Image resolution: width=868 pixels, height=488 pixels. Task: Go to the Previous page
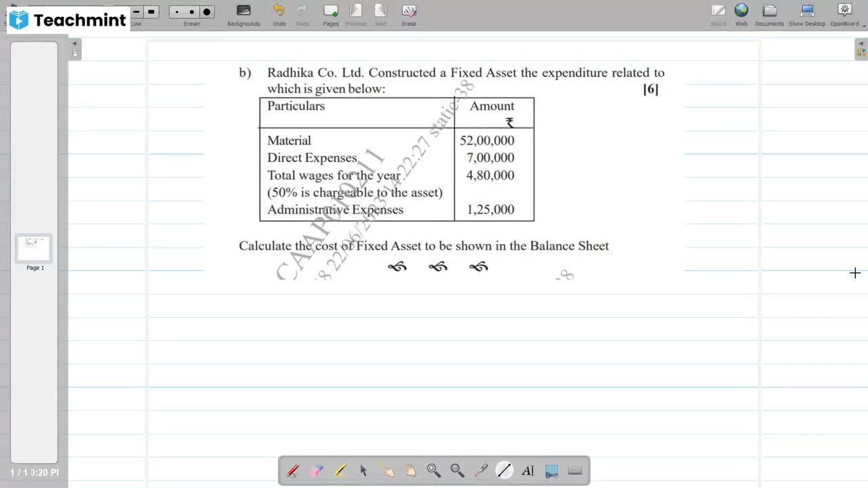pyautogui.click(x=355, y=14)
